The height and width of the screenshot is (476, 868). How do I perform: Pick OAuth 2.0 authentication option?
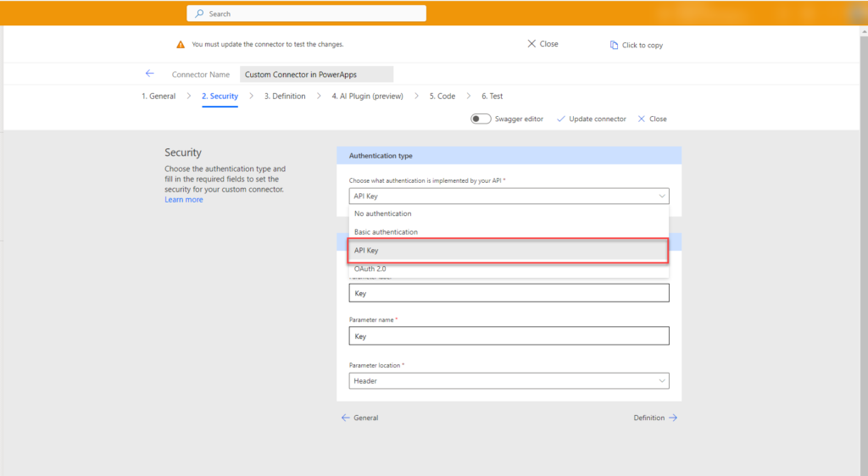370,268
